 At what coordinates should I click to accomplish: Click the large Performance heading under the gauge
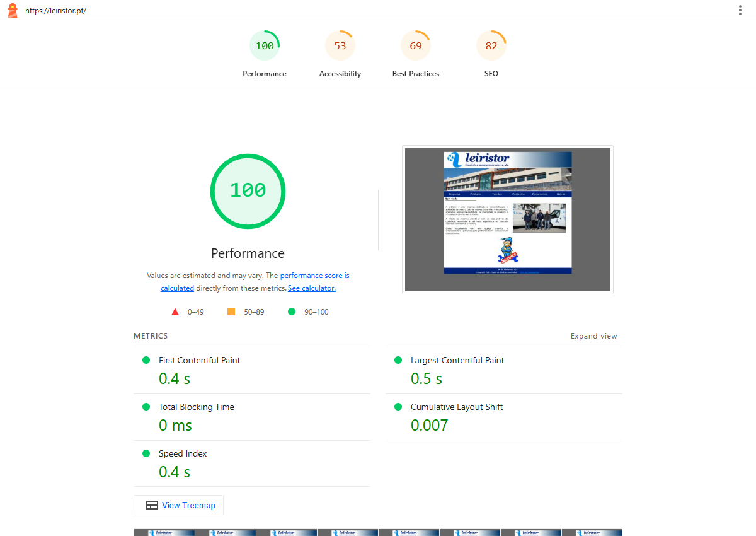[248, 253]
